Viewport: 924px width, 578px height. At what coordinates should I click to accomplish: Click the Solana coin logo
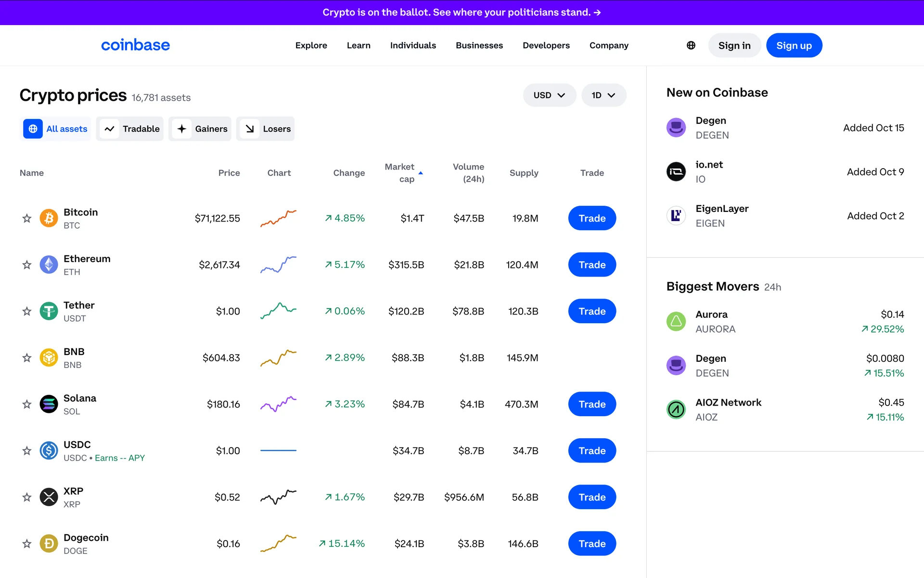coord(49,404)
